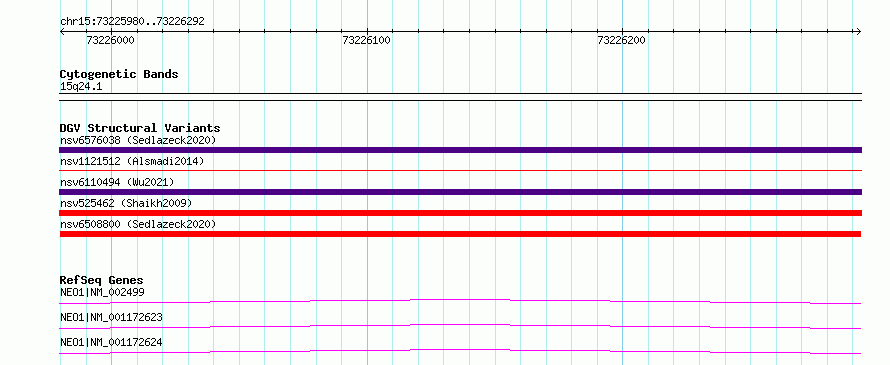Open the DGV Structural Variants track title

[140, 128]
